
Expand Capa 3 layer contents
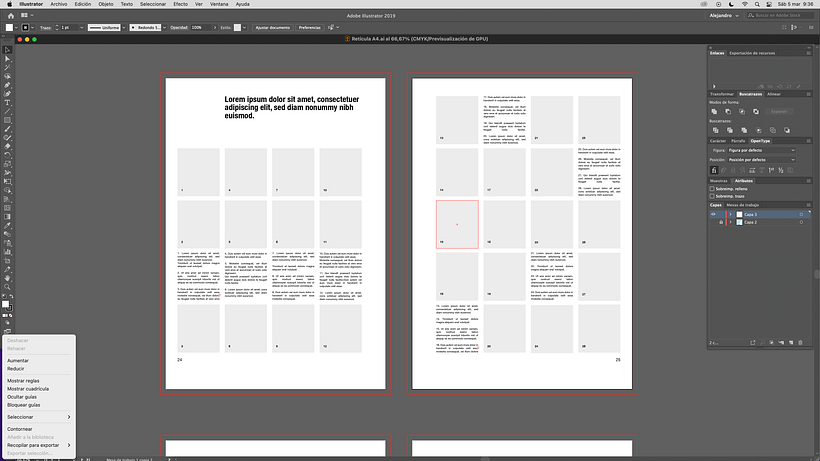731,214
